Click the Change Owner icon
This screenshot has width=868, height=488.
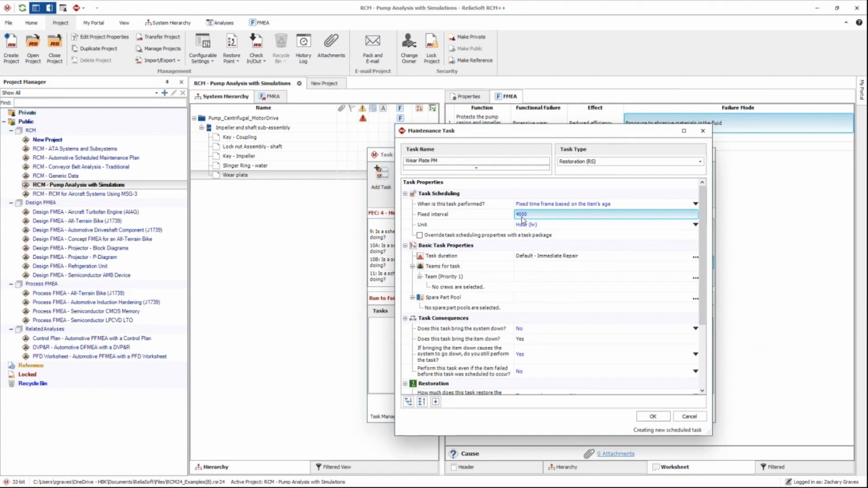409,48
